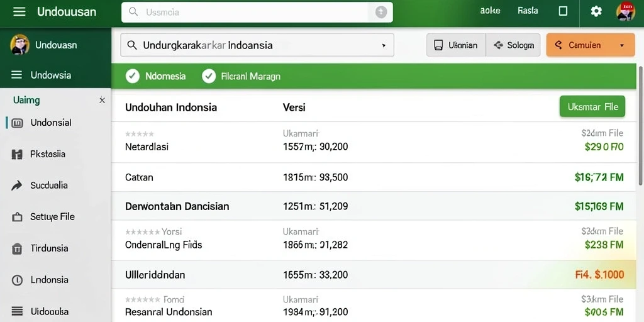The image size is (644, 322).
Task: Click the Netardlasi row name
Action: 147,147
